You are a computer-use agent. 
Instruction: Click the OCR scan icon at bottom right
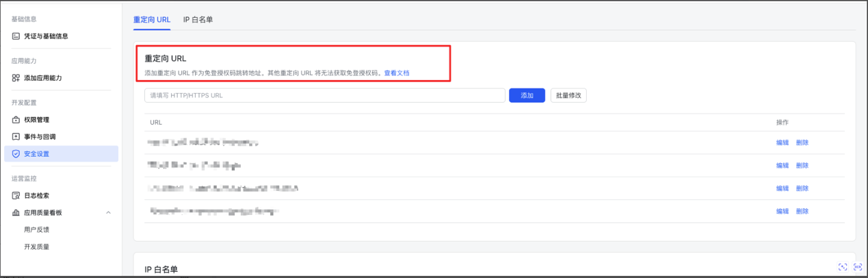[857, 267]
